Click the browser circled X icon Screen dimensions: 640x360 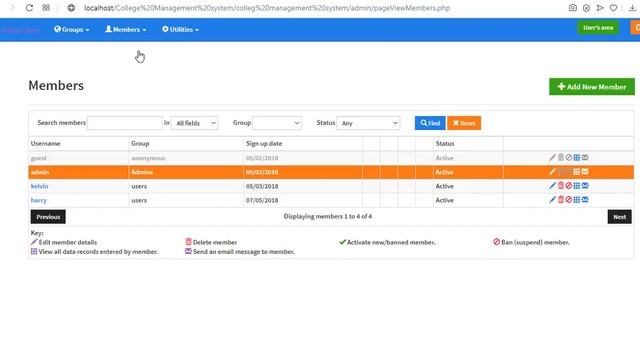coord(586,8)
